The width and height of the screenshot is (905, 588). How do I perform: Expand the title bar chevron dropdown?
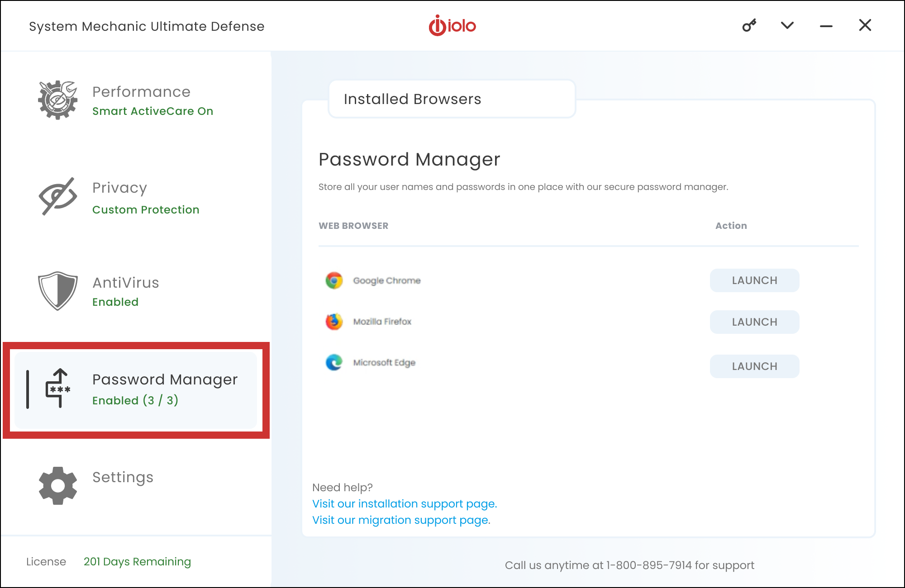[x=787, y=25]
